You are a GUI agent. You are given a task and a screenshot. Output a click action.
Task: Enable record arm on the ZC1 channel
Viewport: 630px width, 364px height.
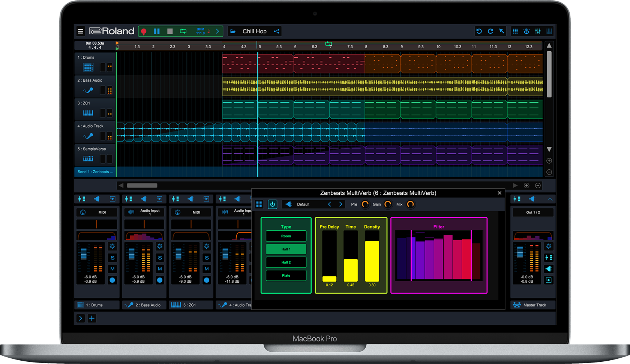[x=207, y=280]
